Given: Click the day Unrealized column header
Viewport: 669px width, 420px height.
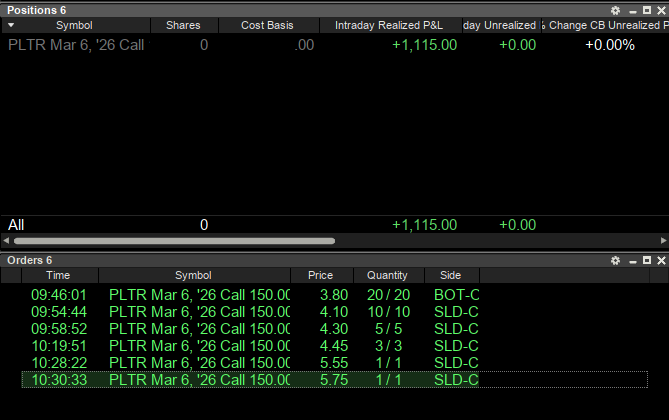Looking at the screenshot, I should click(x=500, y=25).
